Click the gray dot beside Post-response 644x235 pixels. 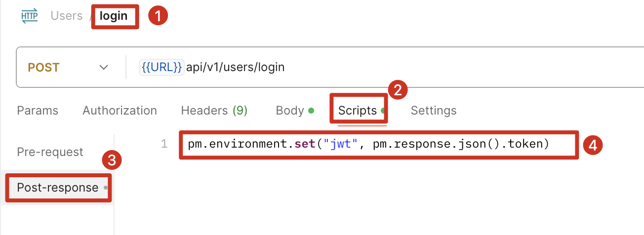[106, 188]
